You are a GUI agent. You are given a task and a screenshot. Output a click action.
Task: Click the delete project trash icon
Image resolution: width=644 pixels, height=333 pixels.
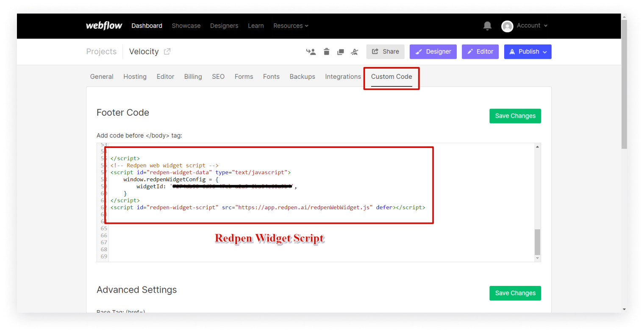point(326,52)
